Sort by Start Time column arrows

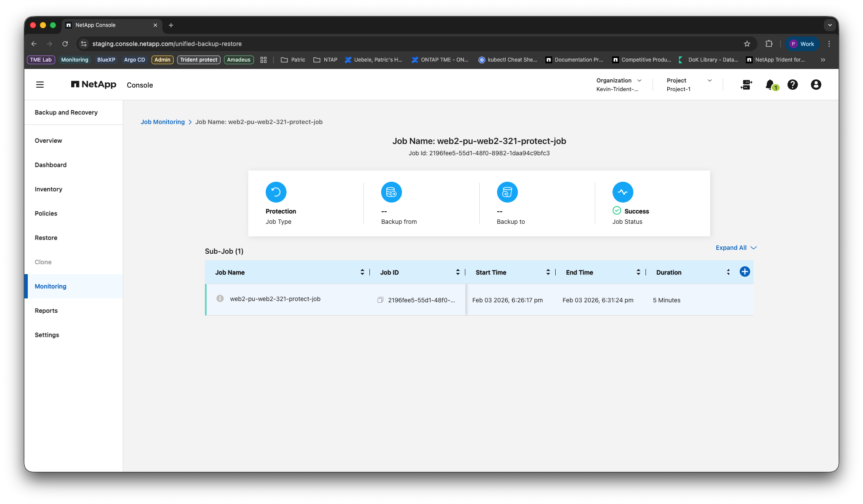click(548, 272)
